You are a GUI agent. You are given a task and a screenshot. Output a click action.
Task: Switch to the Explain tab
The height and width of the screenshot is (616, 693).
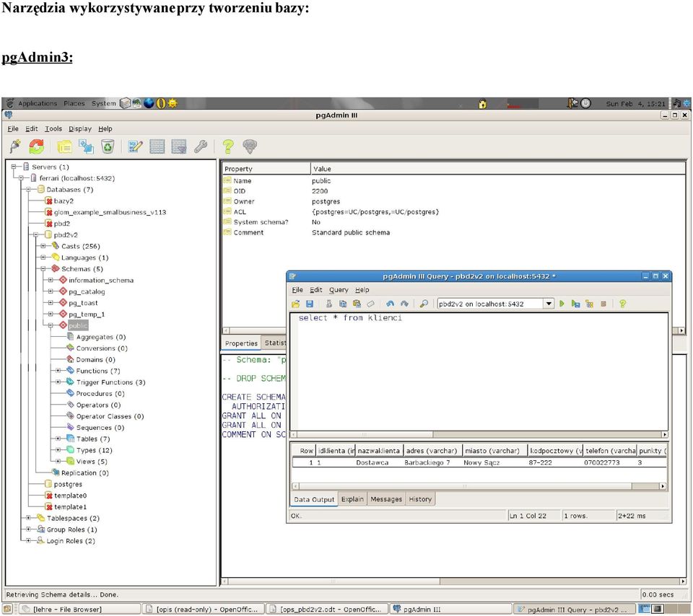click(352, 499)
